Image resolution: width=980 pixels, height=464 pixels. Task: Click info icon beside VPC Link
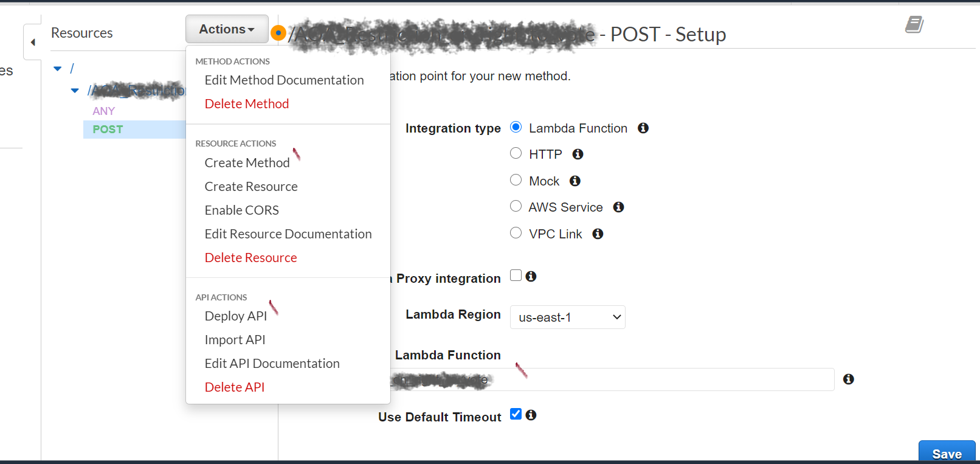point(598,234)
